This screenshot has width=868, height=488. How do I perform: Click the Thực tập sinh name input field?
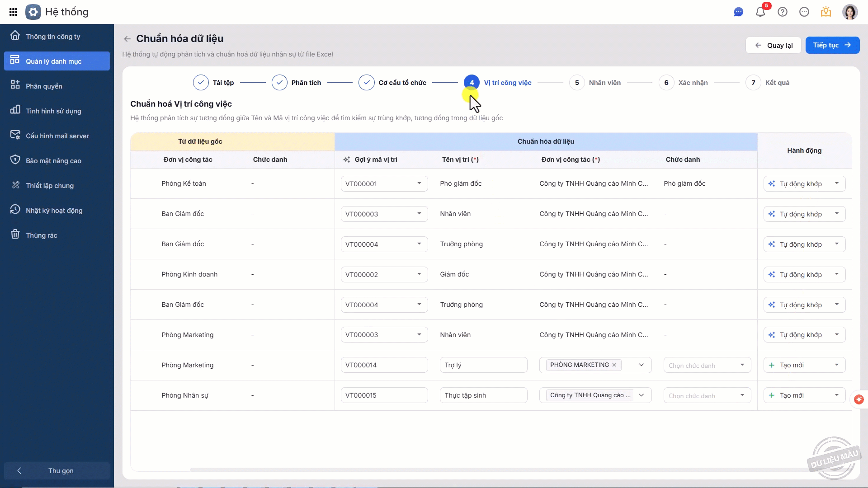coord(483,395)
